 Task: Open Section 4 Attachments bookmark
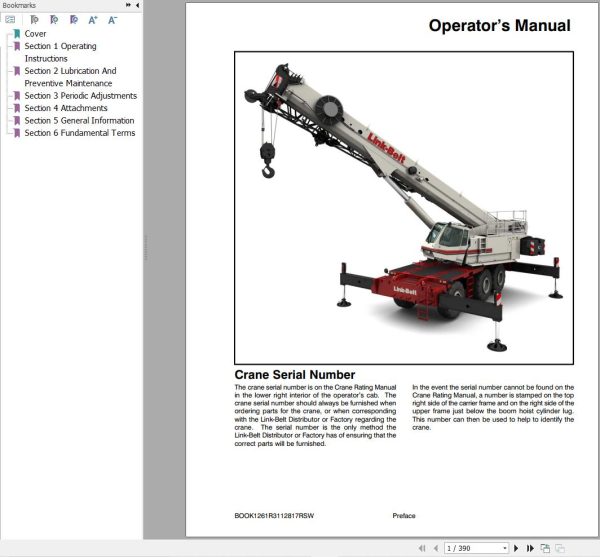66,108
